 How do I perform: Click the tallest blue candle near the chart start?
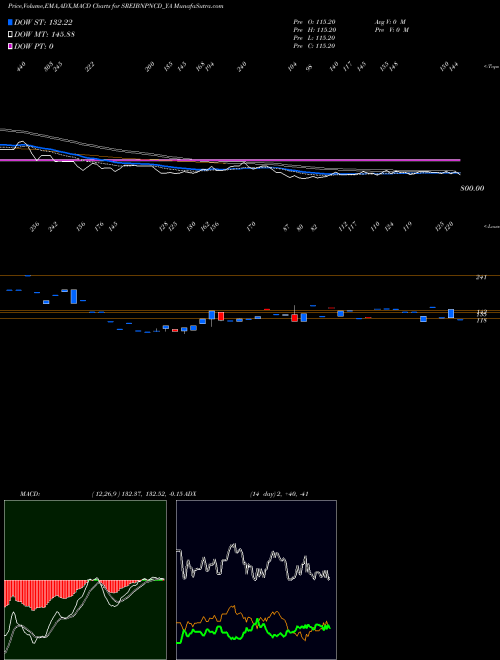pyautogui.click(x=74, y=296)
